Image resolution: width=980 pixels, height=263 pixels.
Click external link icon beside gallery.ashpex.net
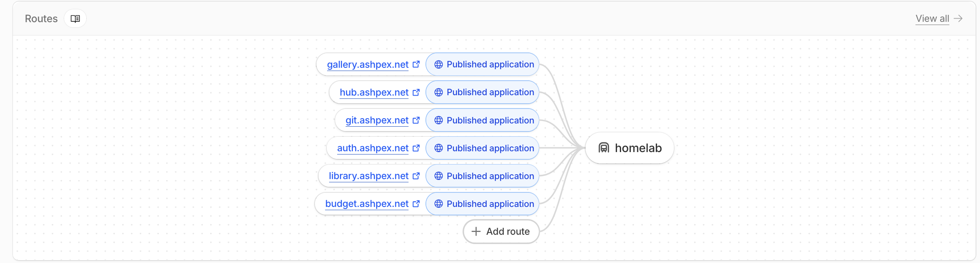[416, 64]
